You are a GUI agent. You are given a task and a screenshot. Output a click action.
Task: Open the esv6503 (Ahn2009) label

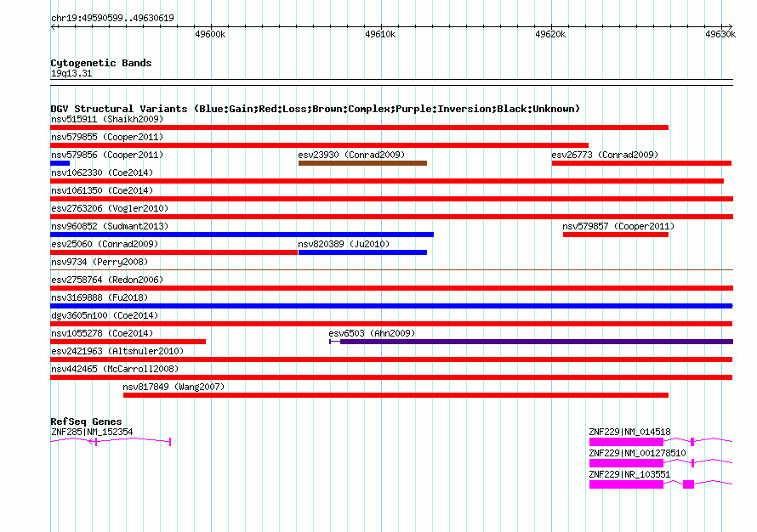(x=372, y=333)
